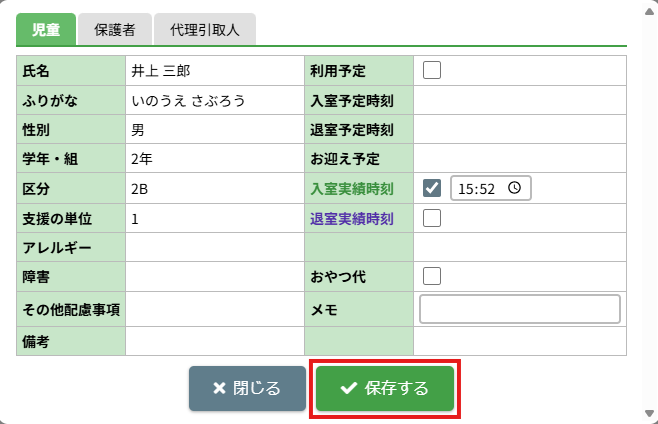Switch to the 保護者 tab
Viewport: 658px width, 424px height.
tap(115, 30)
